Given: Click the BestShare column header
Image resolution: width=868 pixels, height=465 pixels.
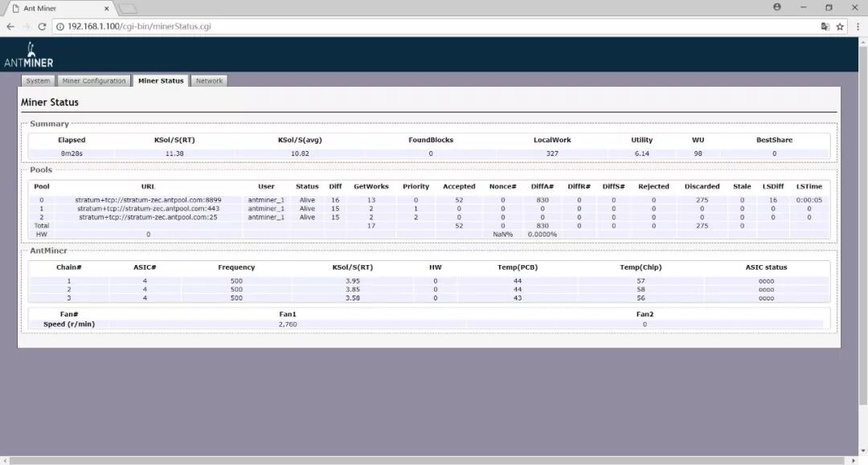Looking at the screenshot, I should tap(775, 140).
